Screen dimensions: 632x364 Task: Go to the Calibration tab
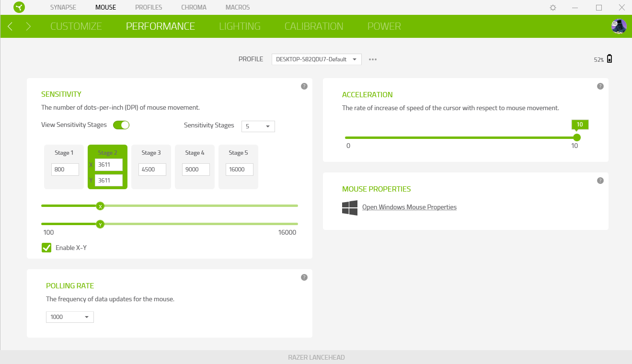314,26
